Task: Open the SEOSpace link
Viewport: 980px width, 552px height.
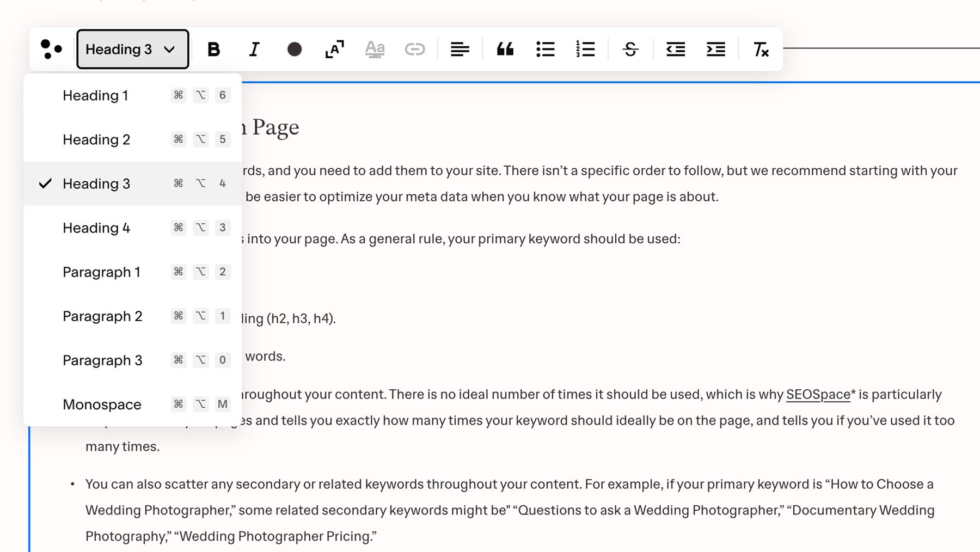Action: click(x=818, y=395)
